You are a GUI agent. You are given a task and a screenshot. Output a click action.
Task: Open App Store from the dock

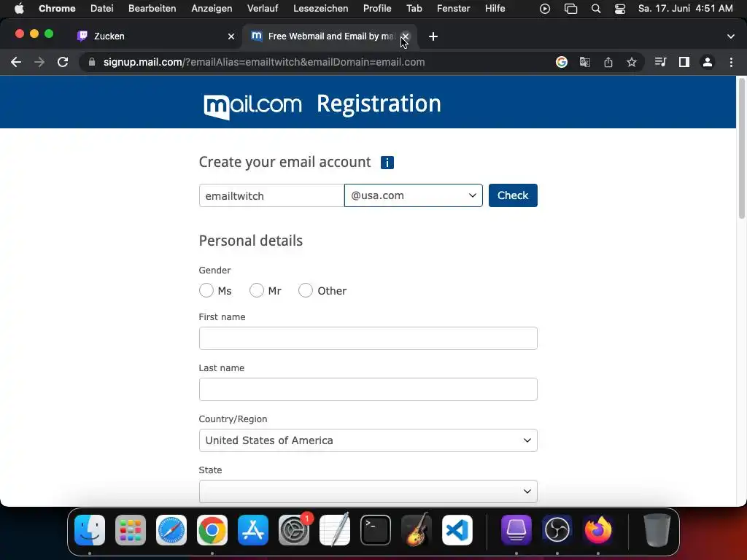[x=253, y=530]
